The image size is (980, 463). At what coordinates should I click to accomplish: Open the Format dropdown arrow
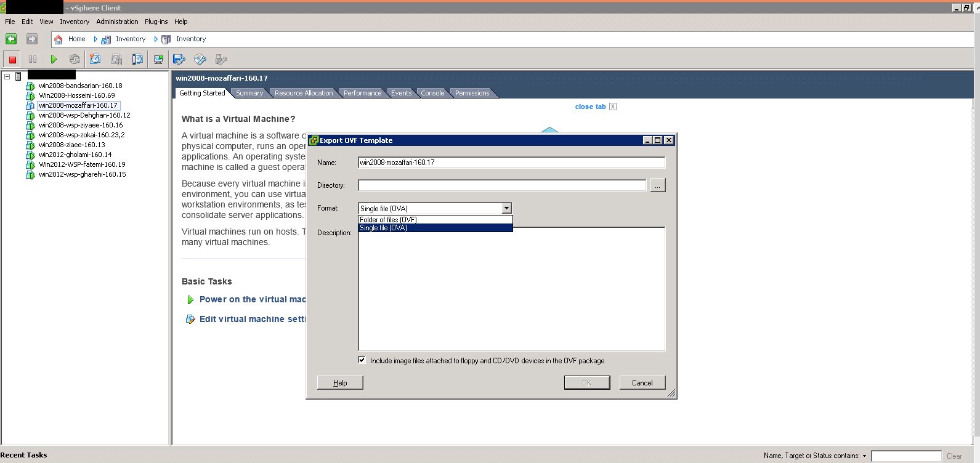click(506, 208)
